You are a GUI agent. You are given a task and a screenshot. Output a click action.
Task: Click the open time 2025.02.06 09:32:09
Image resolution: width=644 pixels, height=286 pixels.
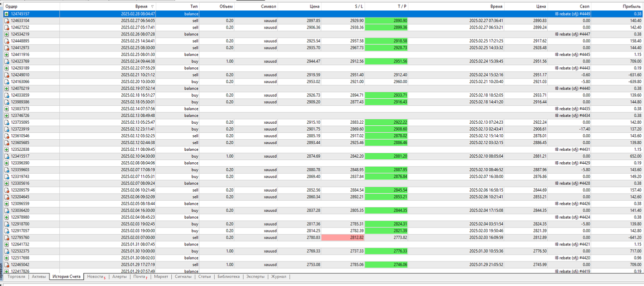tap(138, 197)
